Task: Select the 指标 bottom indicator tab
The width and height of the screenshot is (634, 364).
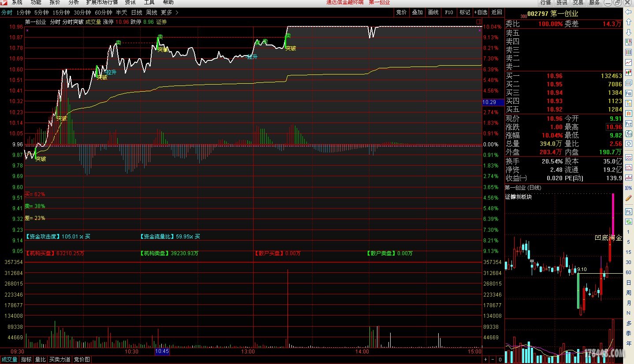Action: click(26, 360)
